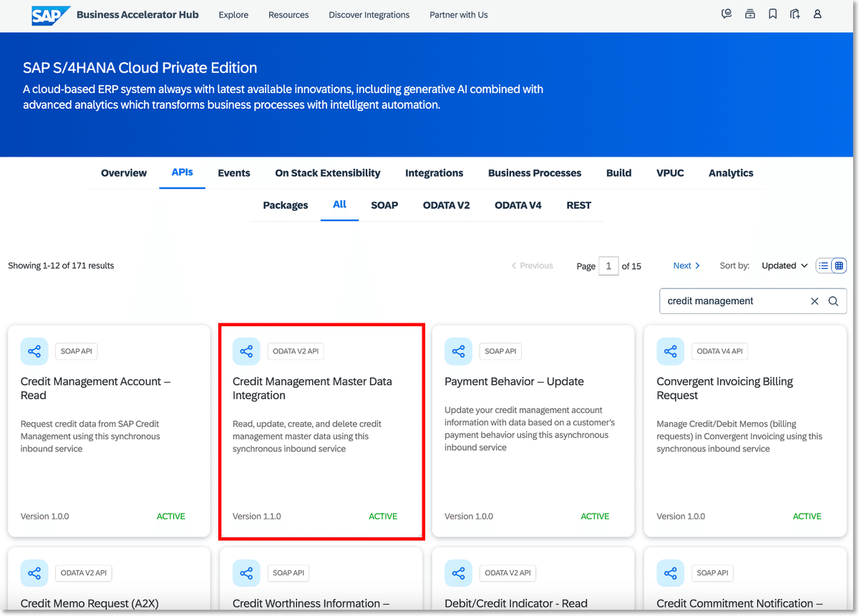The height and width of the screenshot is (616, 859).
Task: Open the Integrations tab
Action: pos(434,173)
